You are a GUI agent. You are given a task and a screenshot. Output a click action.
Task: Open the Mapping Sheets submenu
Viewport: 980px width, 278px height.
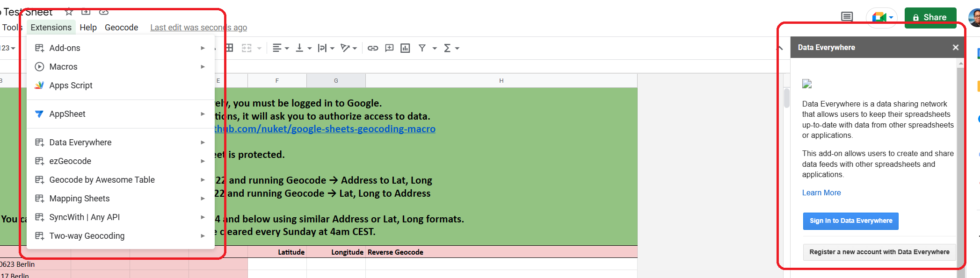click(121, 198)
